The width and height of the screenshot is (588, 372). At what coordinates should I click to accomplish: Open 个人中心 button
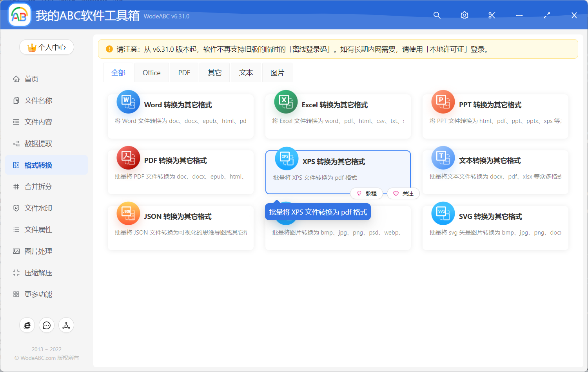(x=47, y=47)
